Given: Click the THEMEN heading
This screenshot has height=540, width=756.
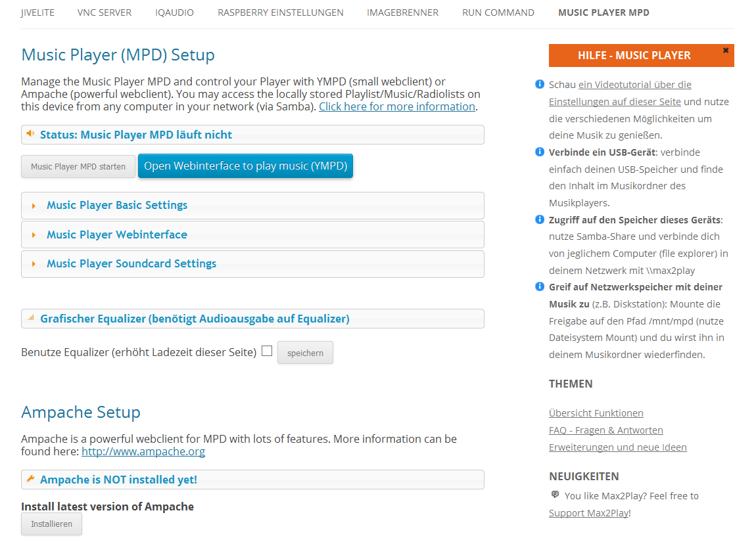Looking at the screenshot, I should pos(571,384).
